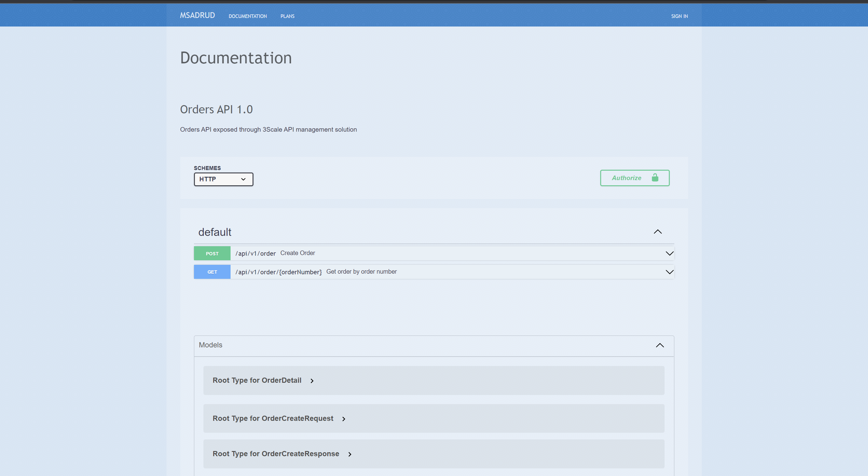Click the /api/v1/order/{orderNumber} endpoint path
868x476 pixels.
pyautogui.click(x=278, y=272)
